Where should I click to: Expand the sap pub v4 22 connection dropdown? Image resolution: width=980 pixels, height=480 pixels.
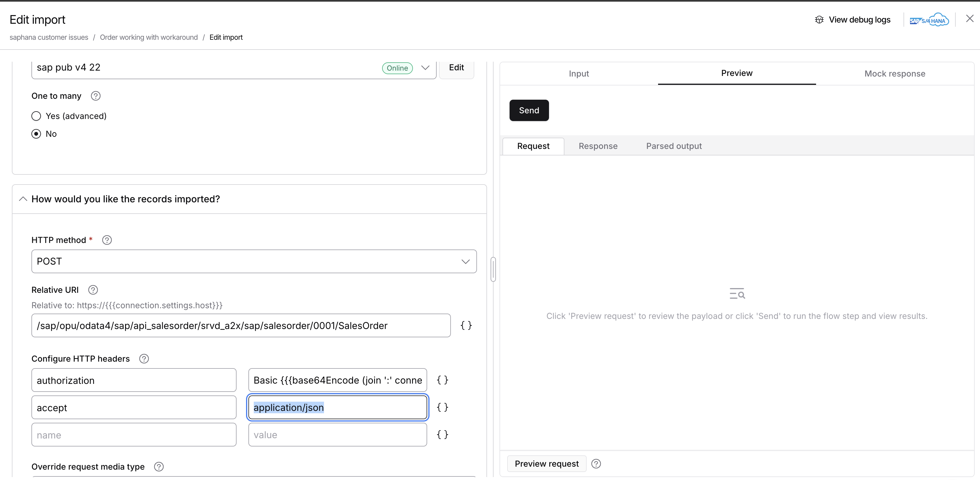[x=425, y=68]
